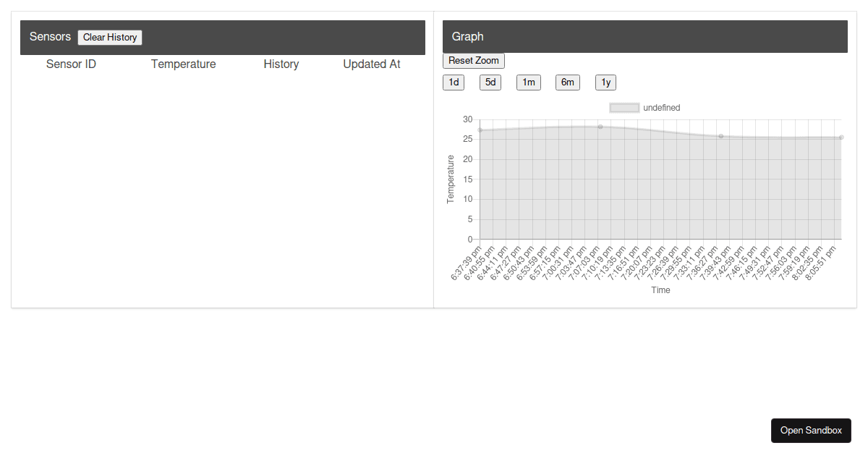Click the Updated At column header
Viewport: 868px width, 456px height.
[371, 64]
